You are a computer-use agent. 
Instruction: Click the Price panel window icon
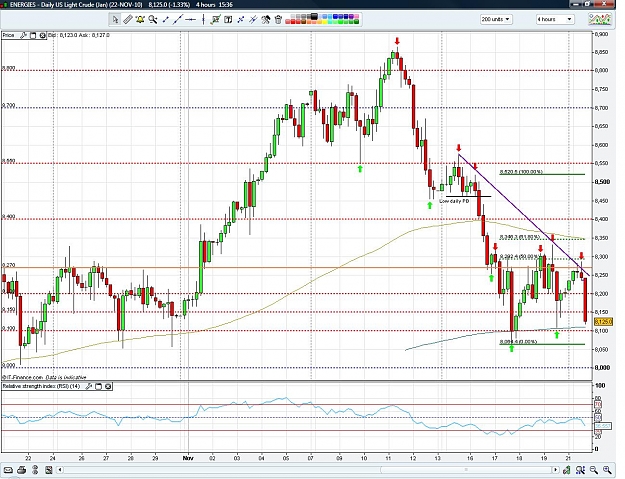[33, 35]
